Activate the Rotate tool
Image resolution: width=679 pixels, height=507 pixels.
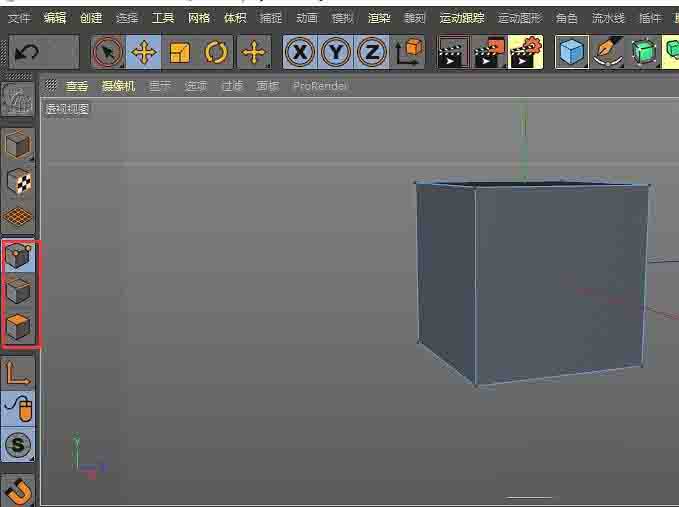(216, 52)
